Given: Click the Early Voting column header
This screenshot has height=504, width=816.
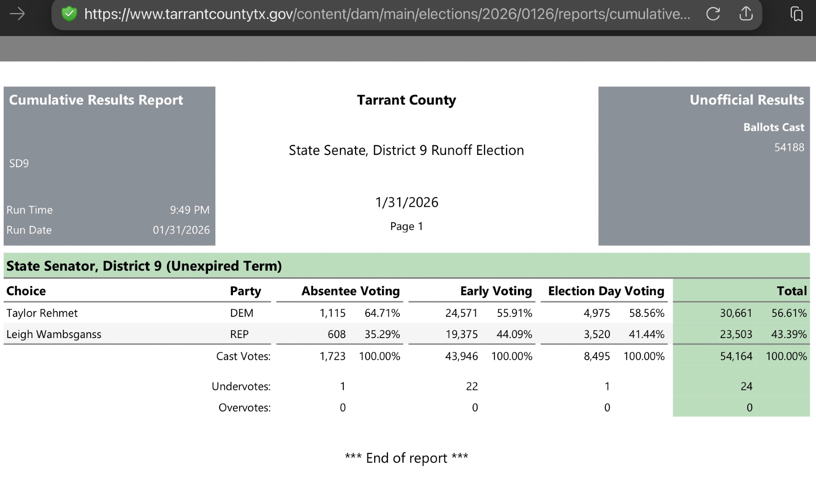Looking at the screenshot, I should click(496, 291).
